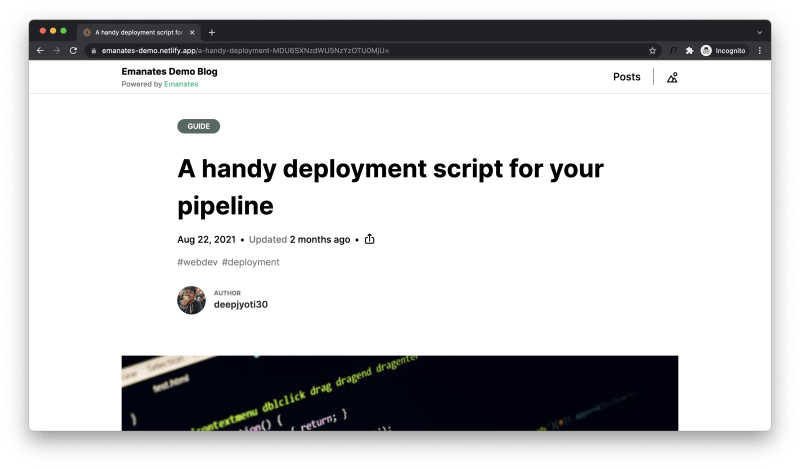Screen dimensions: 800x469
Task: Click the share icon after Updated
Action: point(369,239)
